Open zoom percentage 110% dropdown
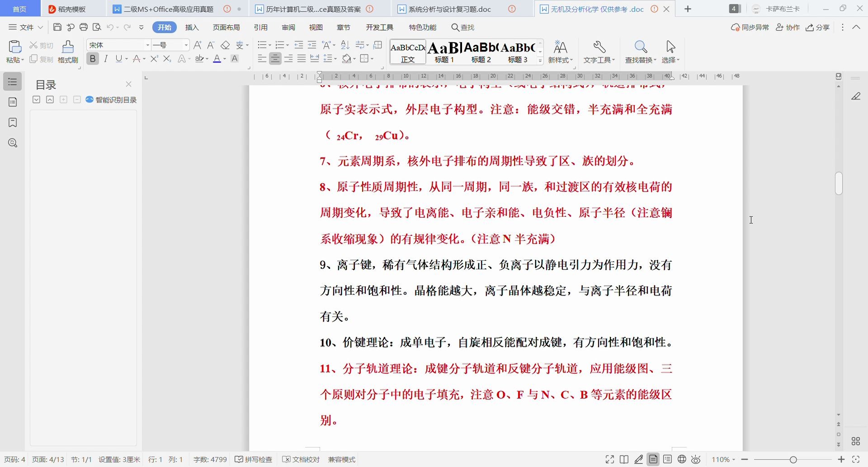 pyautogui.click(x=723, y=459)
